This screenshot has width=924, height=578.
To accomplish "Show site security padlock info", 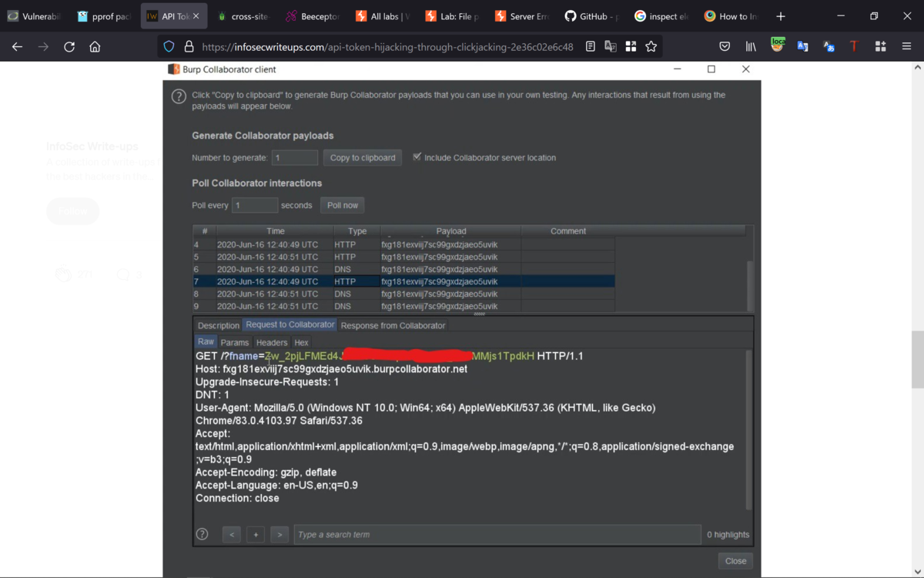I will click(x=189, y=46).
